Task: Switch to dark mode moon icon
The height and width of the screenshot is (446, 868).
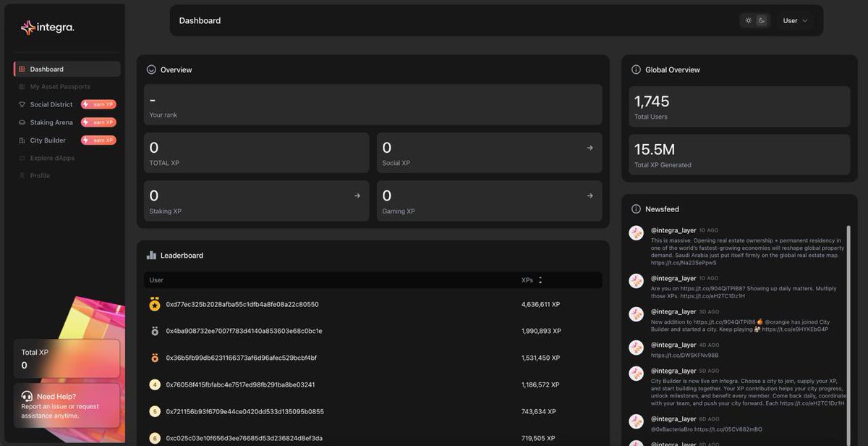Action: pyautogui.click(x=762, y=20)
